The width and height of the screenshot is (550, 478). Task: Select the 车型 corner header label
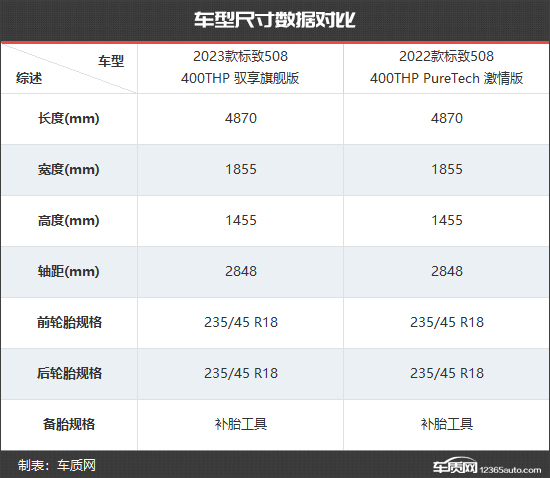pos(111,61)
